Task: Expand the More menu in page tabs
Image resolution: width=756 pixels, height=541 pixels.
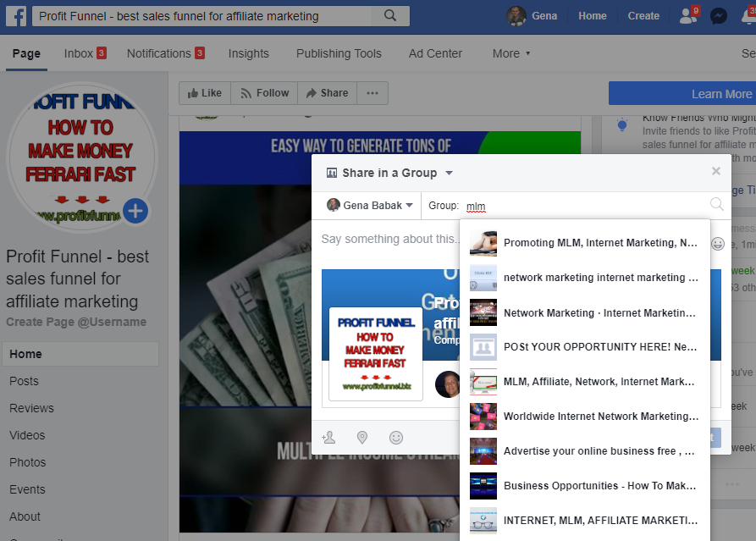Action: click(511, 53)
